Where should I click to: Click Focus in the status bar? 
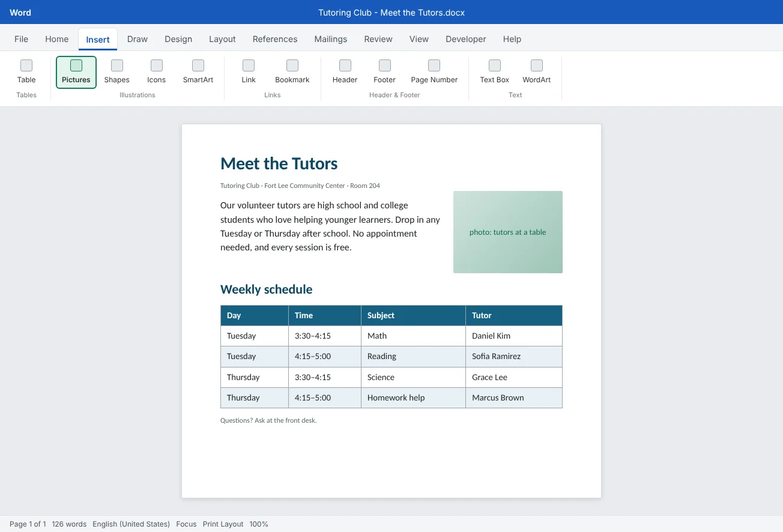pyautogui.click(x=186, y=524)
